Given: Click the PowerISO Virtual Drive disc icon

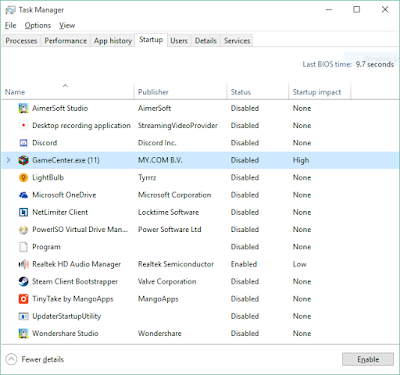Looking at the screenshot, I should tap(23, 230).
